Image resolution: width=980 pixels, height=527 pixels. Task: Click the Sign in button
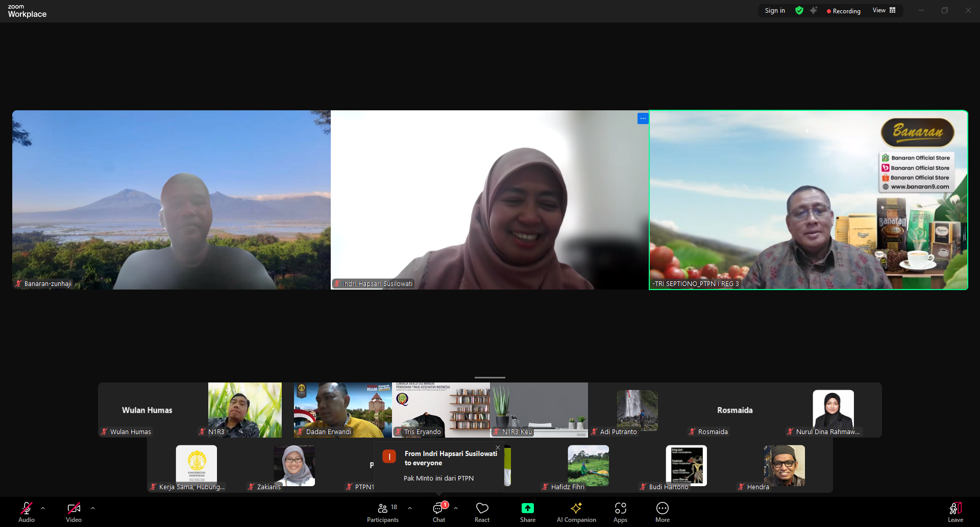(775, 11)
